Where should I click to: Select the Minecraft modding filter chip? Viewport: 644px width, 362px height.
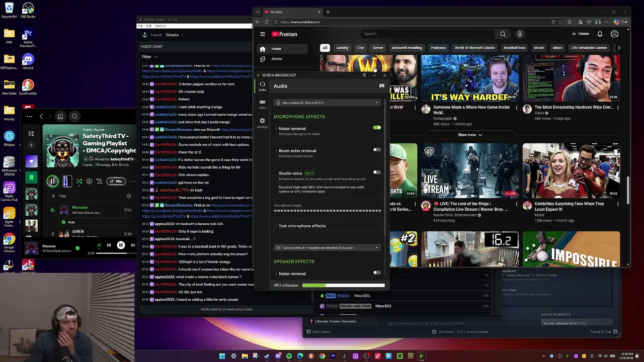pos(407,48)
